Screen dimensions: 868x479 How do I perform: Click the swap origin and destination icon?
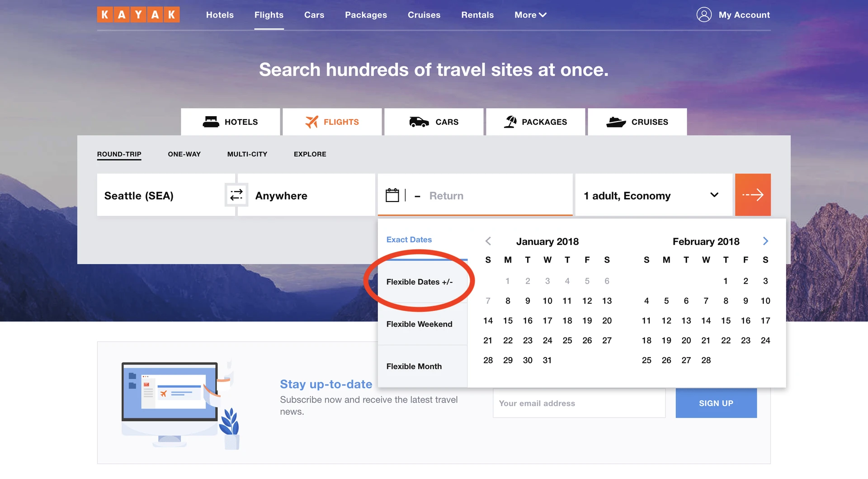(236, 195)
